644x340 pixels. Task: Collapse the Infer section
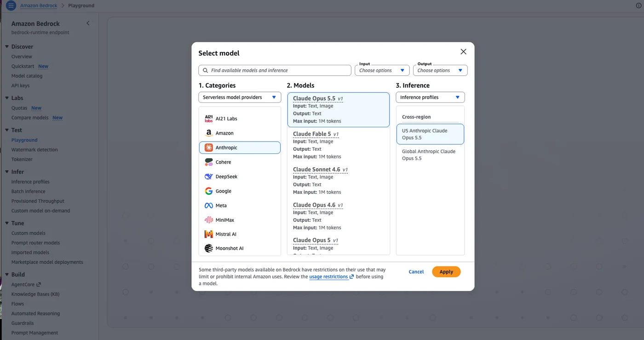(7, 172)
